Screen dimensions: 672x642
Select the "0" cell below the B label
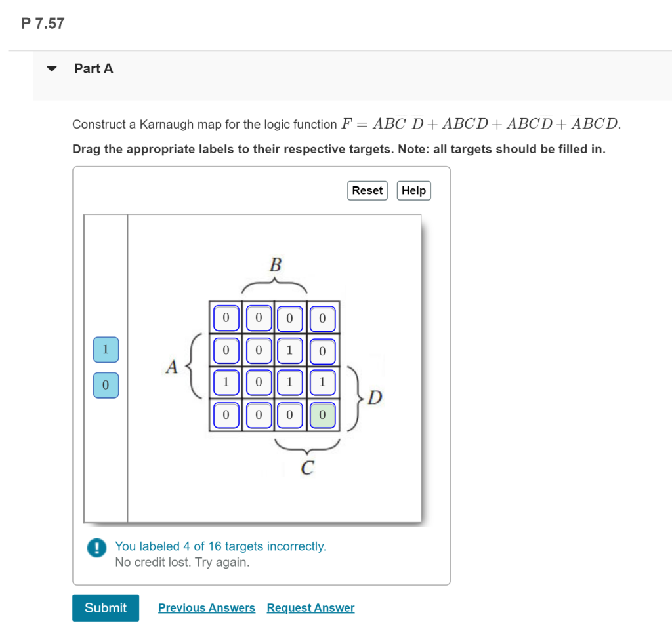289,318
